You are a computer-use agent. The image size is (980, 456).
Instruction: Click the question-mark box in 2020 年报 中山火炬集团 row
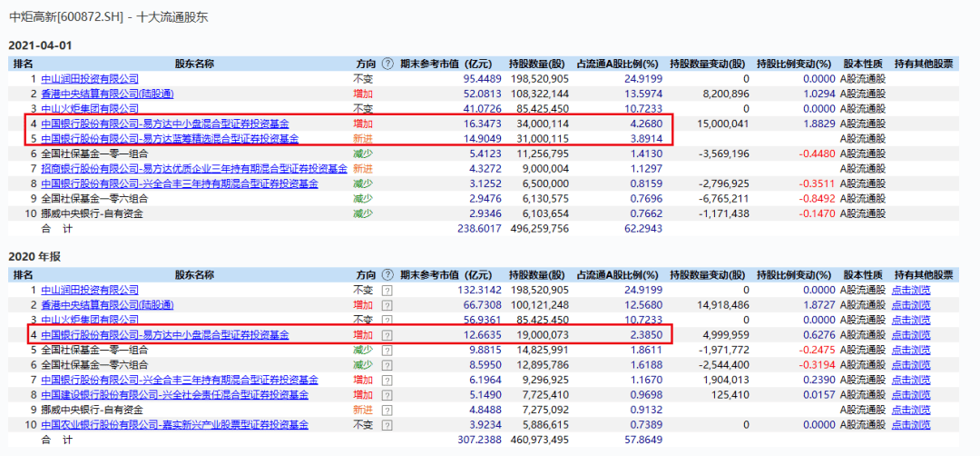pyautogui.click(x=387, y=321)
